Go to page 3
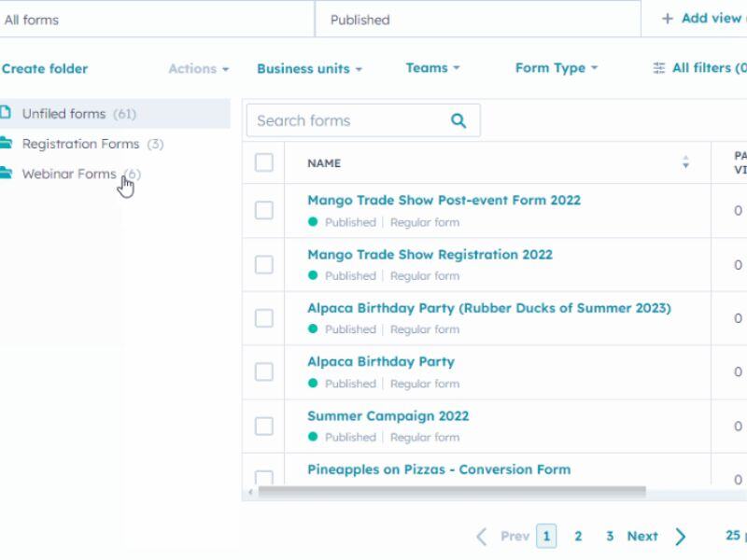Screen dimensions: 747x560 point(610,536)
